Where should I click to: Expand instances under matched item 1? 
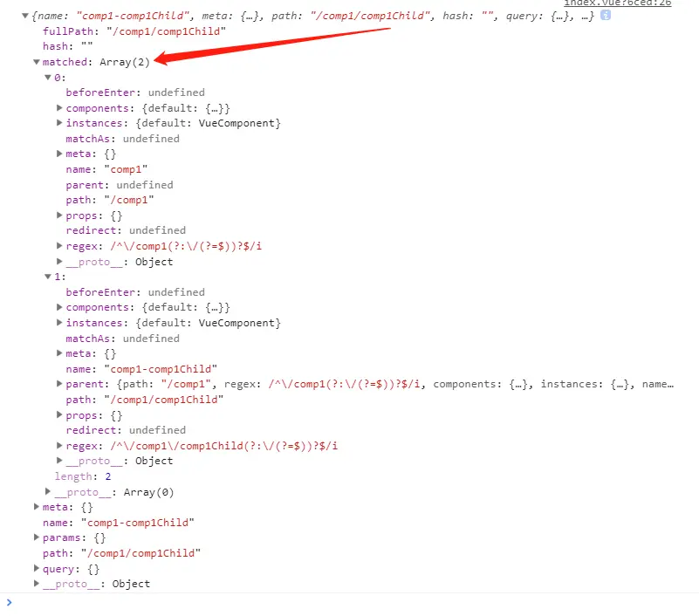(x=59, y=323)
